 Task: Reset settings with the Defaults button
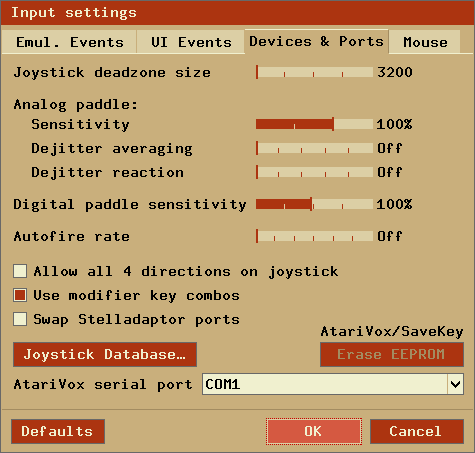(x=58, y=431)
